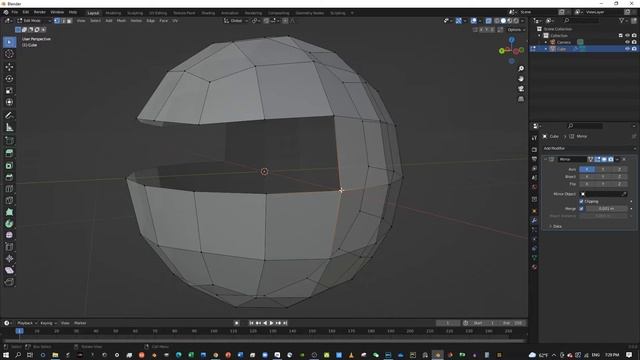Open the Modifiers wrench properties tab

534,220
